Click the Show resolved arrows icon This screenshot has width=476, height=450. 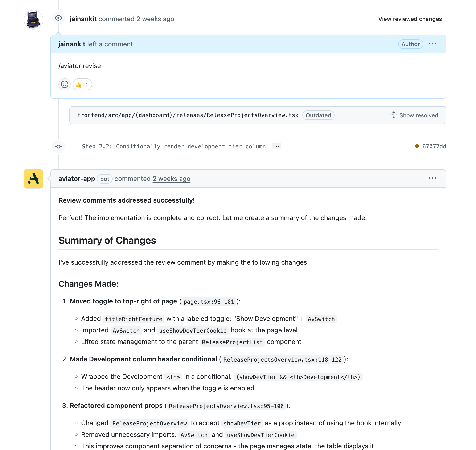pyautogui.click(x=394, y=115)
